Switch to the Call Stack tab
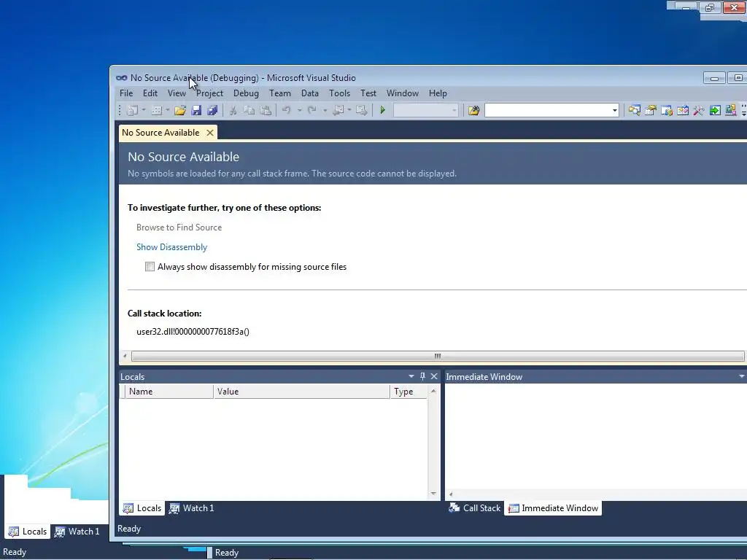Viewport: 747px width, 560px height. pyautogui.click(x=475, y=508)
